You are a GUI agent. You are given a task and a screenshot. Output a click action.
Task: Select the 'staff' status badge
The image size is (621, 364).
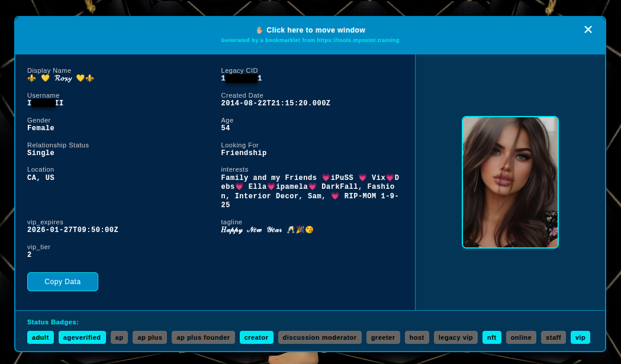pos(554,337)
